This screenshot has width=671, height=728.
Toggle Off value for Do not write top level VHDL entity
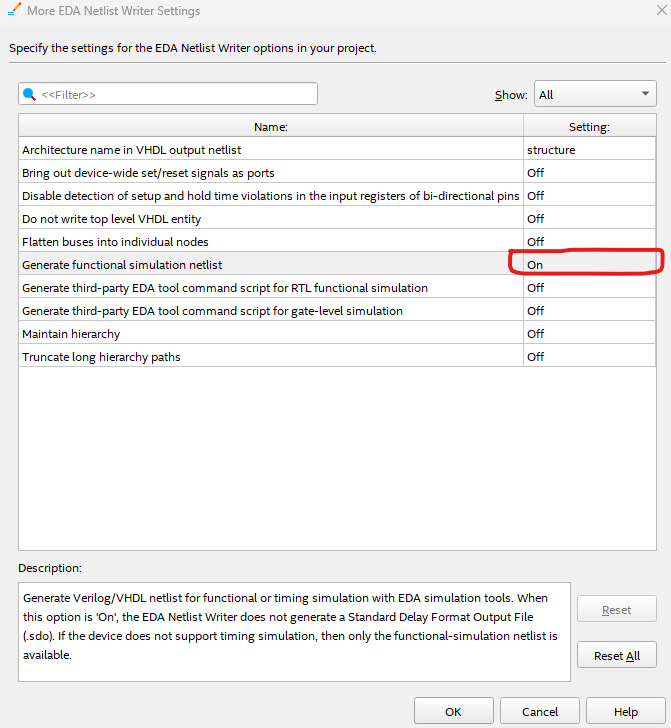click(589, 219)
